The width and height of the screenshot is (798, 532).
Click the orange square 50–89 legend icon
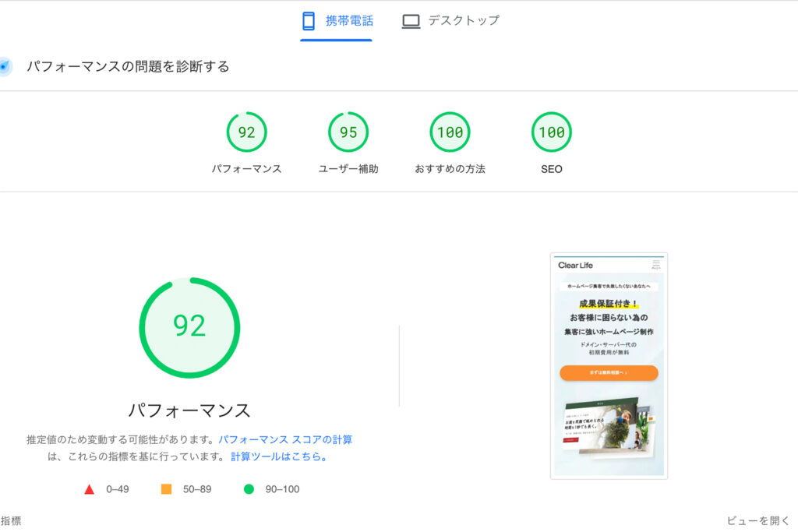(166, 489)
